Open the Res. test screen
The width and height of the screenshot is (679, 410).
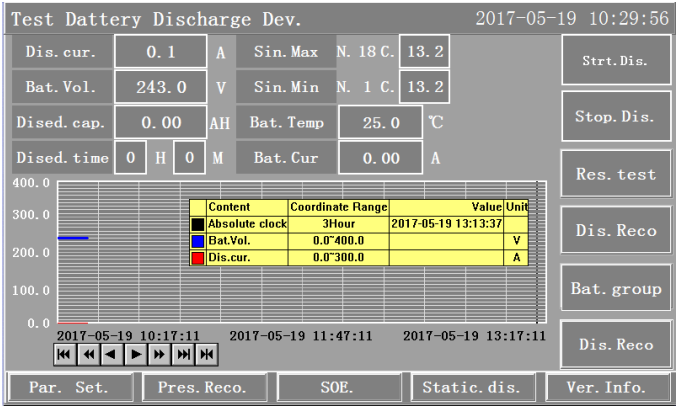click(614, 174)
